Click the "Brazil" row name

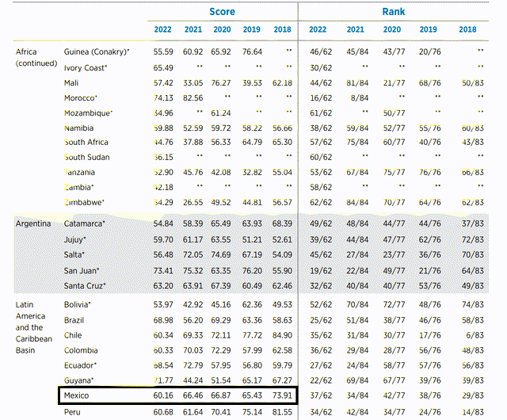pos(74,320)
